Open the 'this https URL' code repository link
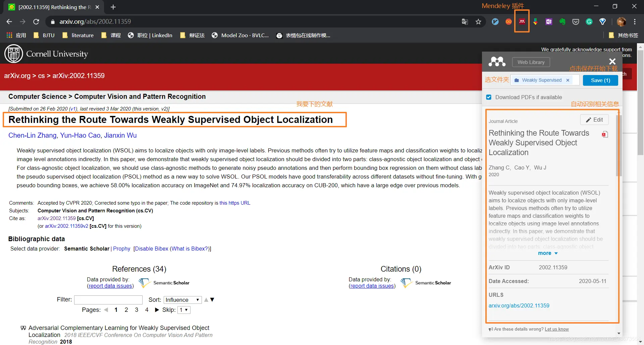Image resolution: width=644 pixels, height=345 pixels. [235, 203]
